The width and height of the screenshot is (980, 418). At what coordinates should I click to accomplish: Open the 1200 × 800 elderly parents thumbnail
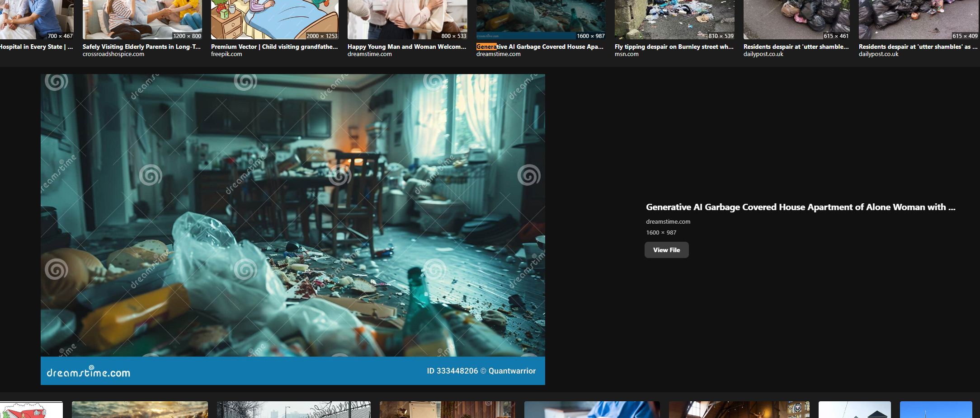(x=142, y=19)
